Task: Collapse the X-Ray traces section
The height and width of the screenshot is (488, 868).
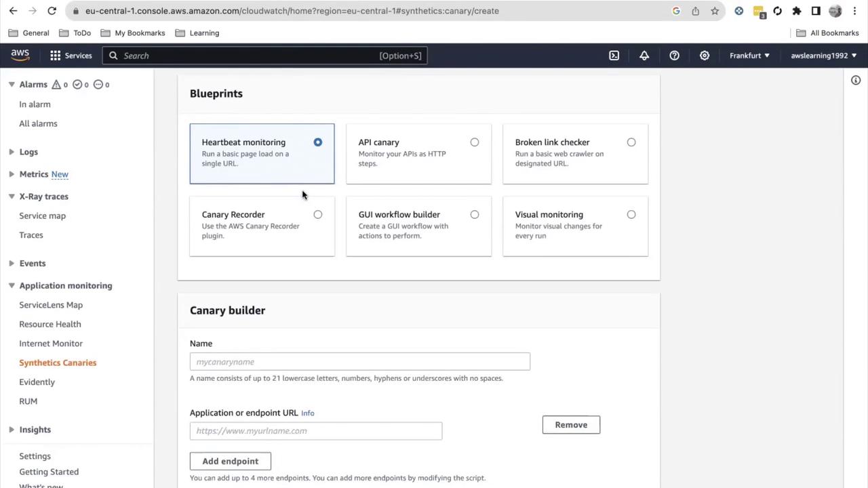Action: point(12,197)
